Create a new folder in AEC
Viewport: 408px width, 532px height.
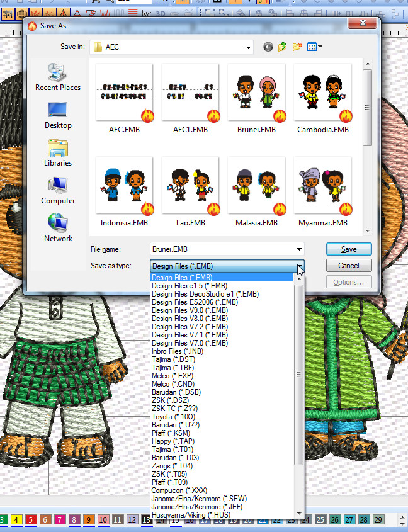tap(297, 47)
